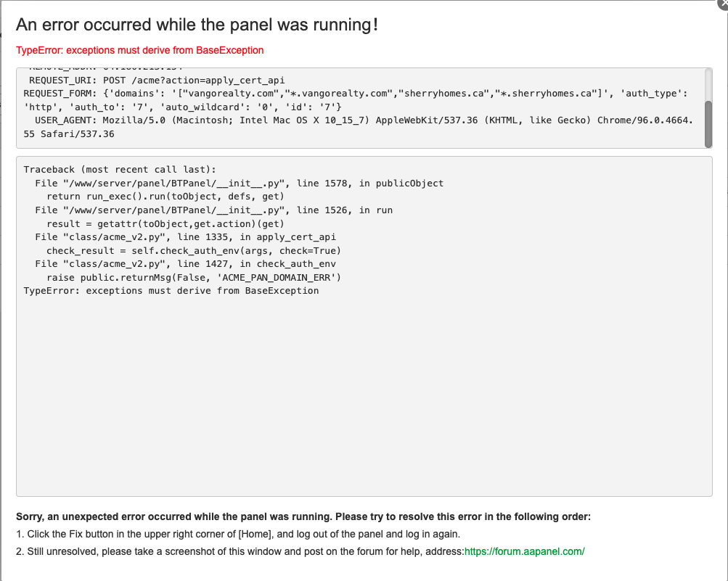This screenshot has height=581, width=728.
Task: Click the "An error occurred" dialog heading
Action: point(197,25)
